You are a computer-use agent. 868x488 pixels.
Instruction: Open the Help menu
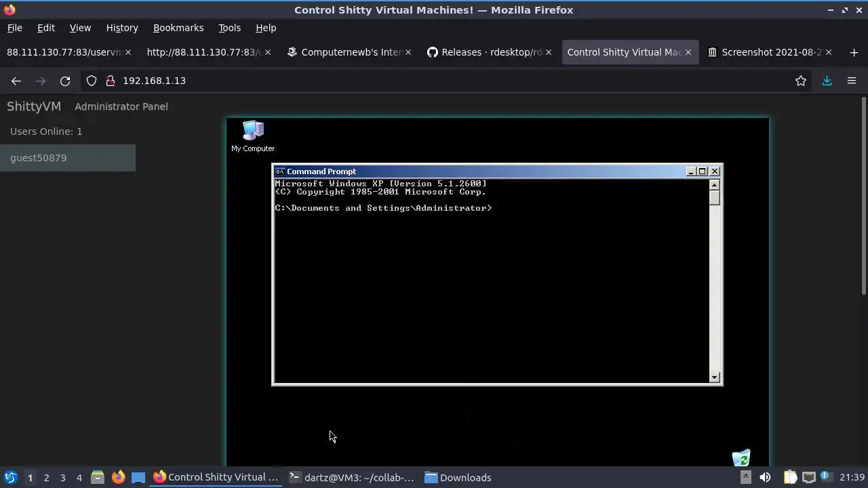tap(266, 28)
